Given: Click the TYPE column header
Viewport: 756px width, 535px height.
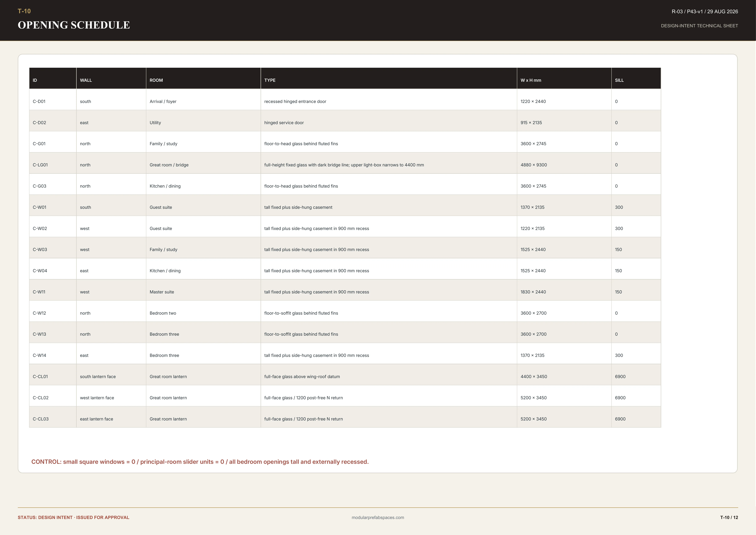Looking at the screenshot, I should click(x=389, y=78).
